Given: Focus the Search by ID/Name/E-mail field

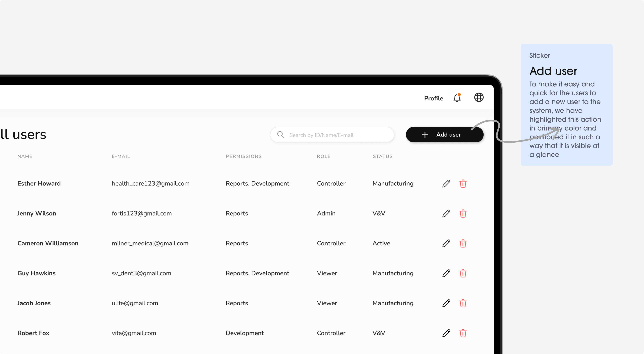Looking at the screenshot, I should tap(332, 135).
